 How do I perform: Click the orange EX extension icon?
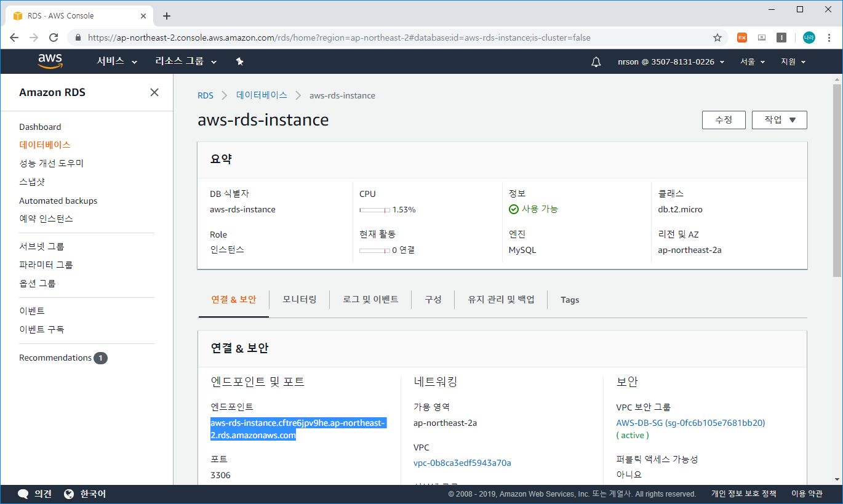click(x=742, y=38)
